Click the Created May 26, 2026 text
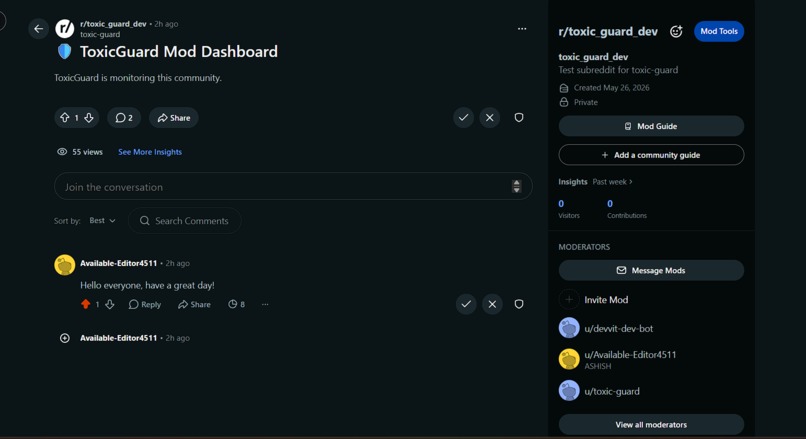 pyautogui.click(x=611, y=88)
